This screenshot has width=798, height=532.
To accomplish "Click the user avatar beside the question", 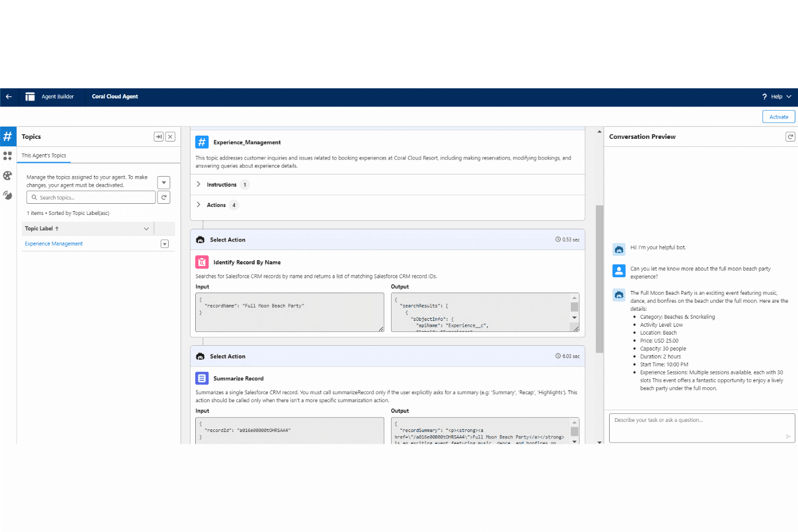I will pos(619,271).
